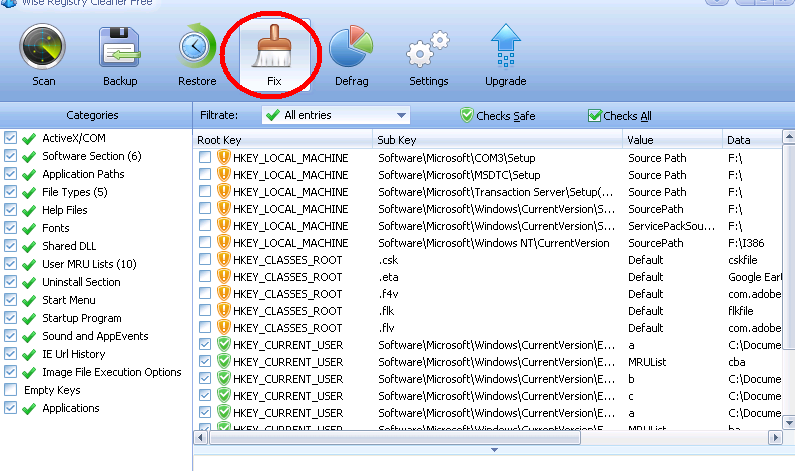Uncheck the ActiveX/COM category checkbox

(x=10, y=138)
